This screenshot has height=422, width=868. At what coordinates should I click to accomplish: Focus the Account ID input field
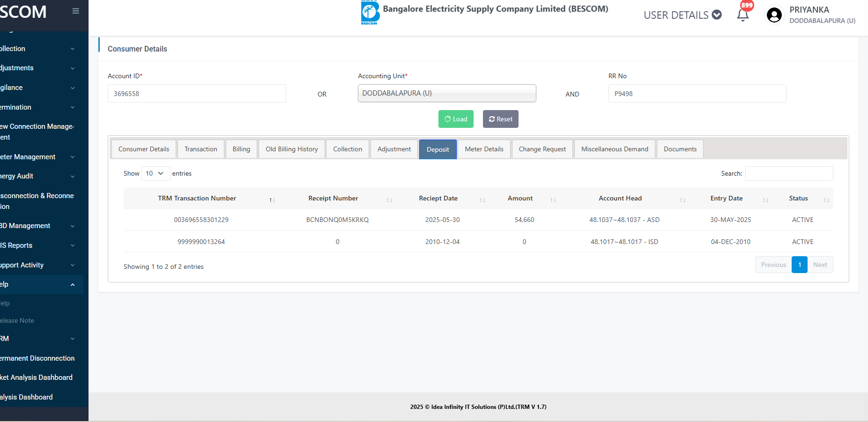click(197, 93)
